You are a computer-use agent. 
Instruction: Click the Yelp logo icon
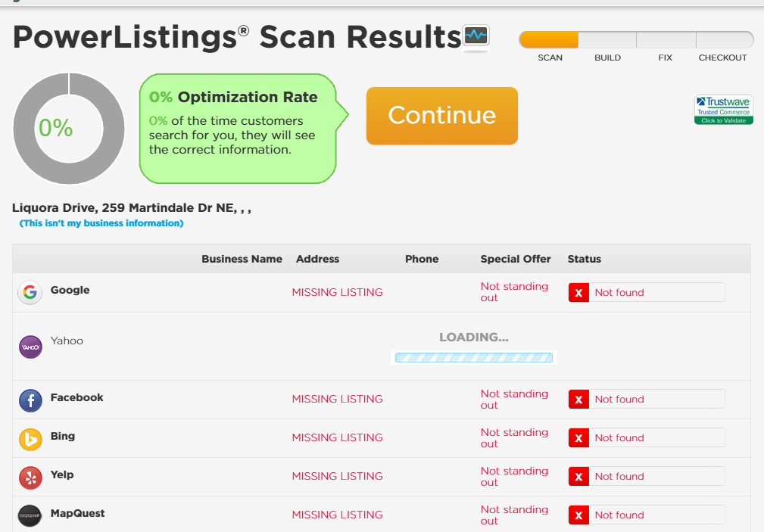pyautogui.click(x=30, y=478)
